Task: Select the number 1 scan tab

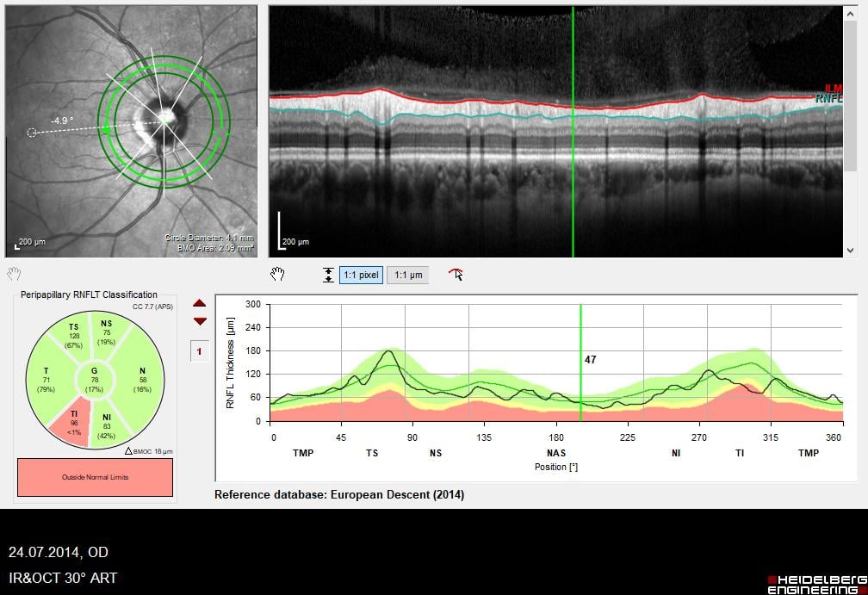Action: (x=200, y=351)
